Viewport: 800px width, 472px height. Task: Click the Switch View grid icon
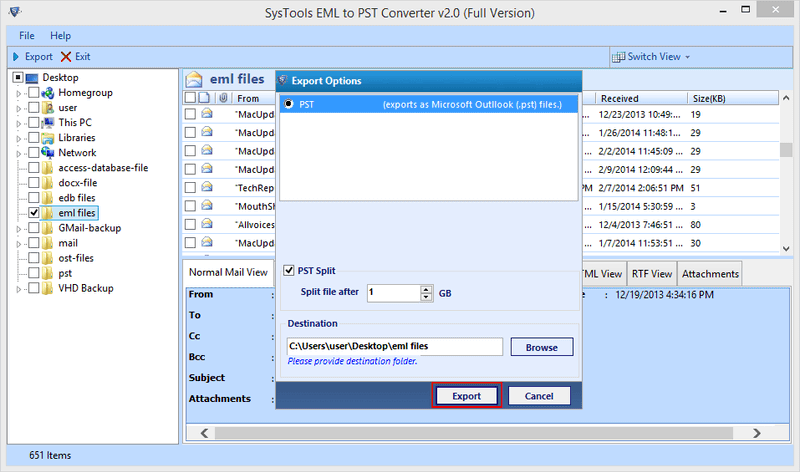(619, 57)
